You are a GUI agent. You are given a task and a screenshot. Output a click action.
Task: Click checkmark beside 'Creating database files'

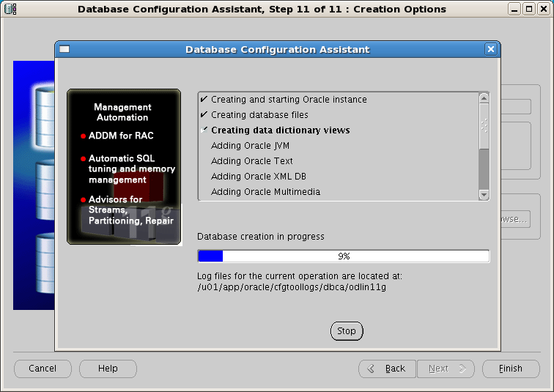[204, 114]
